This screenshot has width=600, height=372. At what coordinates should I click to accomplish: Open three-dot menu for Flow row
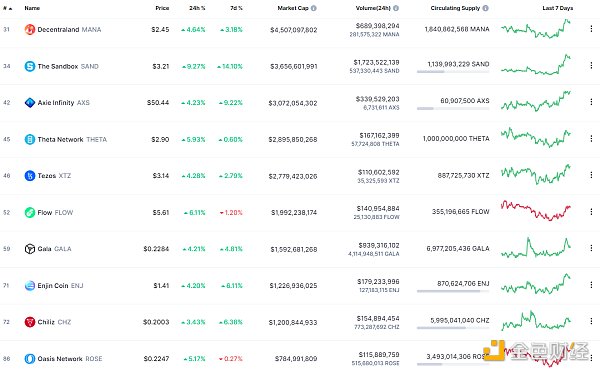coord(591,212)
